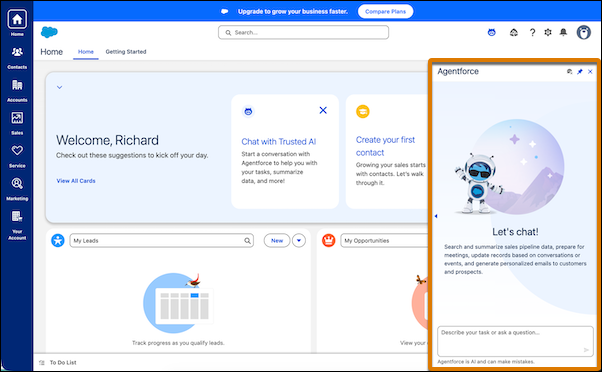Open the Create your first contact link
This screenshot has height=372, width=602.
pos(385,146)
